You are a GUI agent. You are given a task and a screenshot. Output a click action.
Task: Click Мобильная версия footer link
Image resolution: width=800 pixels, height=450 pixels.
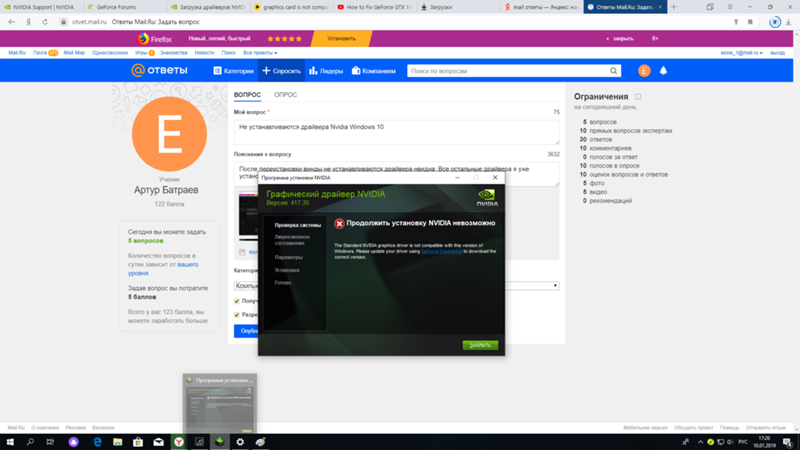tap(645, 428)
